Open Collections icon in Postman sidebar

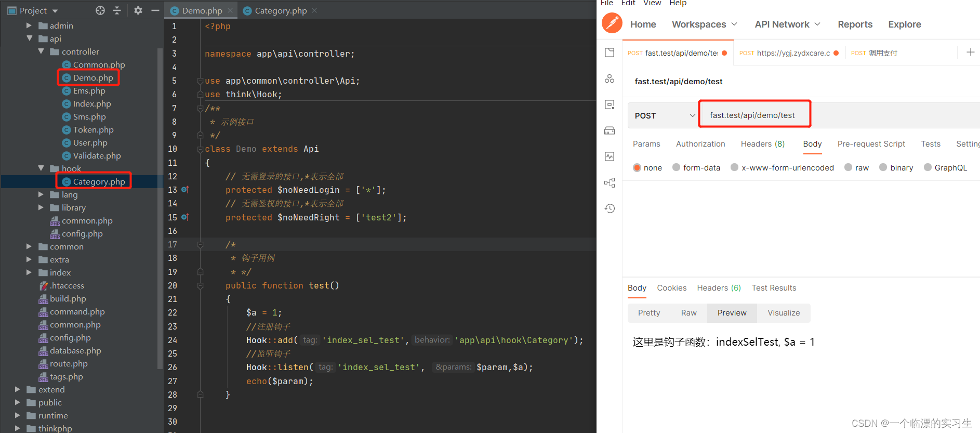610,53
